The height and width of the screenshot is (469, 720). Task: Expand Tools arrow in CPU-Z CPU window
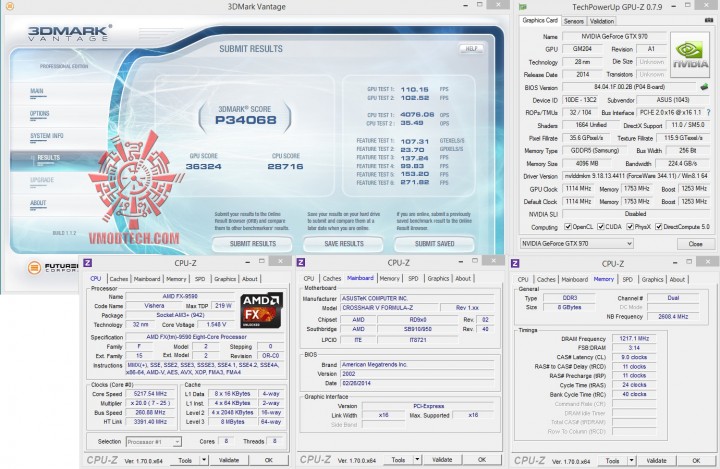click(204, 460)
